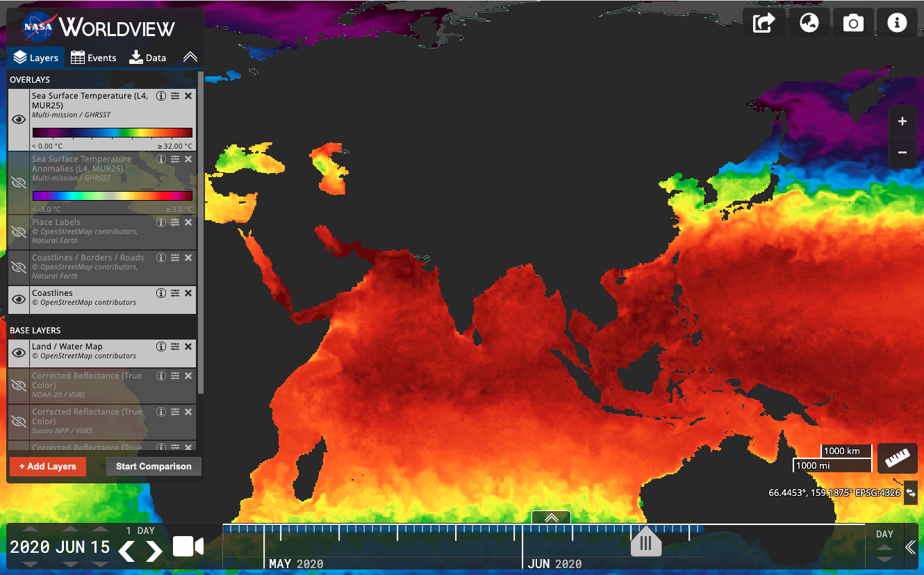The width and height of the screenshot is (924, 575).
Task: Show info for SST Anomalies layer
Action: coord(161,159)
